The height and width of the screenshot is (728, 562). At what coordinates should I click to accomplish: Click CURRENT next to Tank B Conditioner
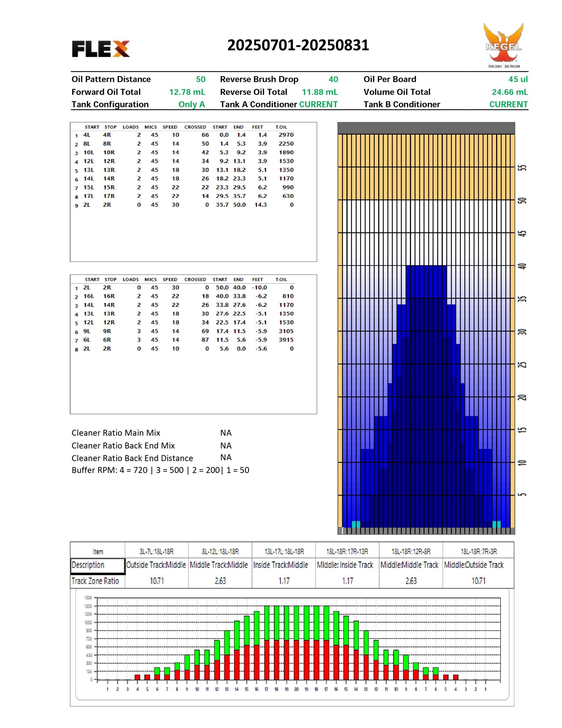point(508,104)
